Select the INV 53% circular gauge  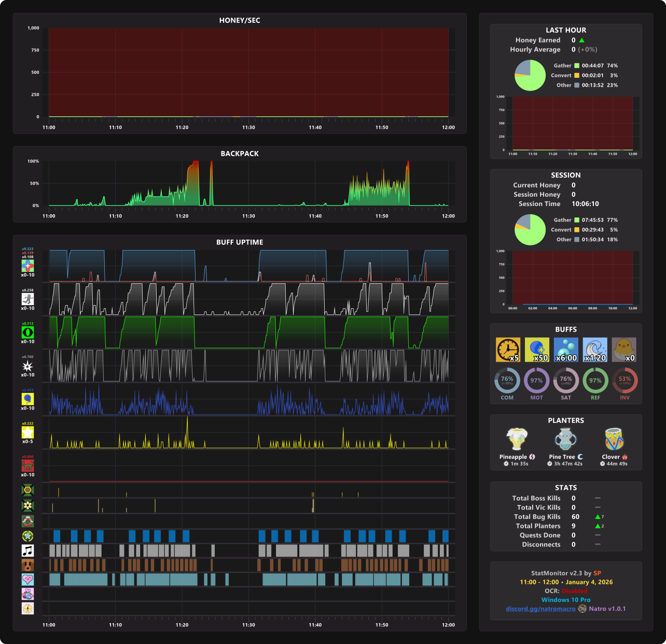pyautogui.click(x=625, y=380)
